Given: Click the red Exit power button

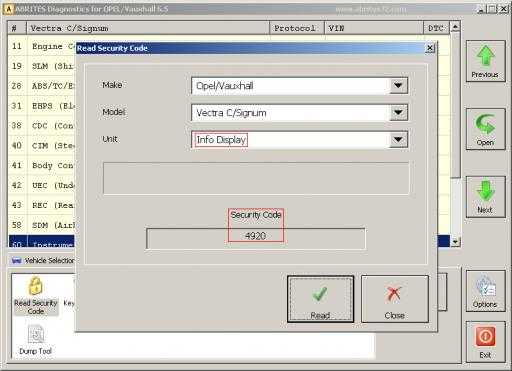Looking at the screenshot, I should [x=485, y=342].
